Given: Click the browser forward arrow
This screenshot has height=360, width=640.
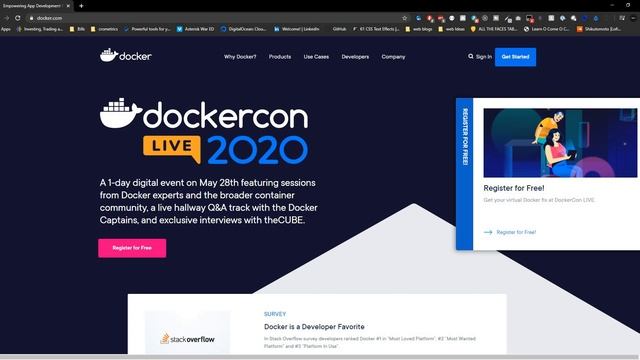Looking at the screenshot, I should coord(7,18).
